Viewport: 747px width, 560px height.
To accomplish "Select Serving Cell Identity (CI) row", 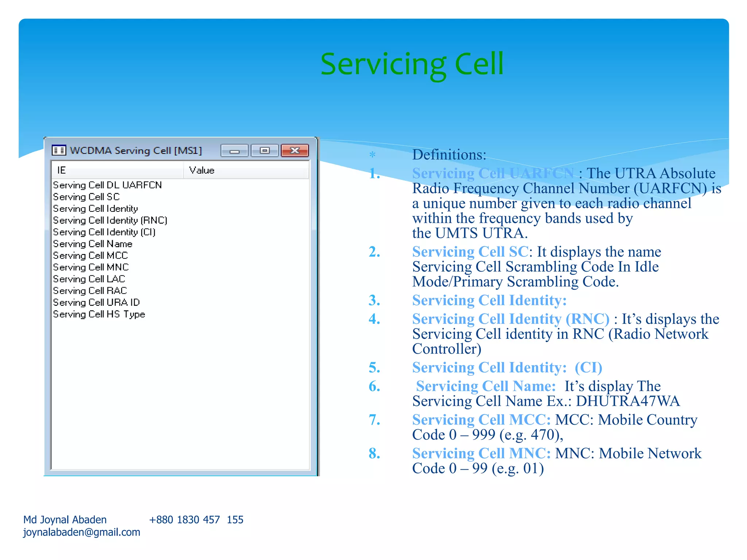I will point(104,232).
